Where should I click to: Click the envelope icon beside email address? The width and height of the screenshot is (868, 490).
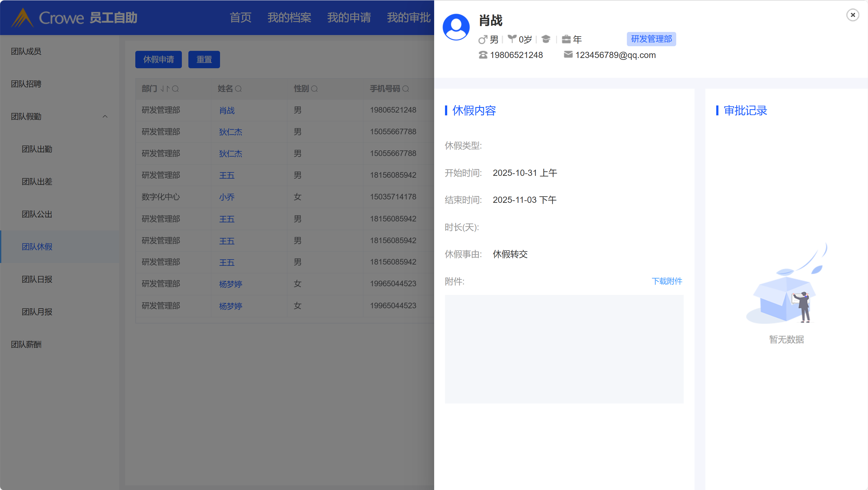tap(568, 55)
